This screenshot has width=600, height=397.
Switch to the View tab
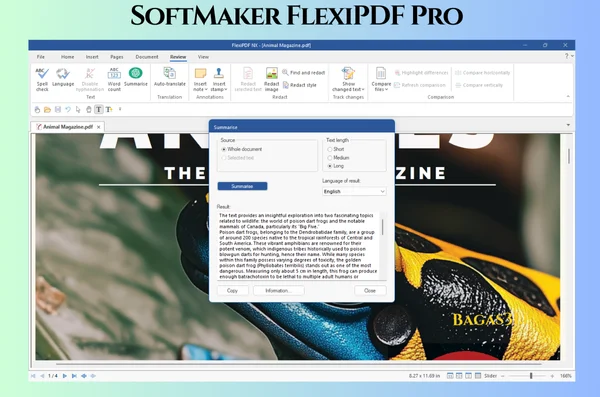click(x=203, y=57)
